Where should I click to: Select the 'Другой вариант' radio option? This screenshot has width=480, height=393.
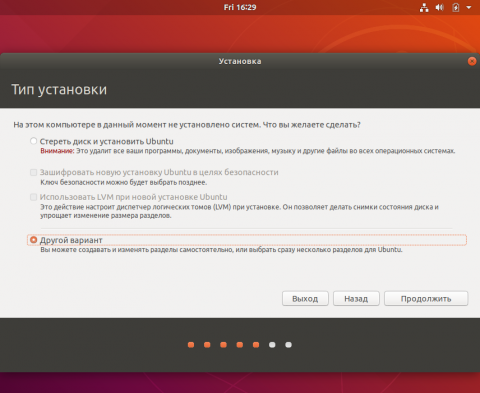point(33,240)
